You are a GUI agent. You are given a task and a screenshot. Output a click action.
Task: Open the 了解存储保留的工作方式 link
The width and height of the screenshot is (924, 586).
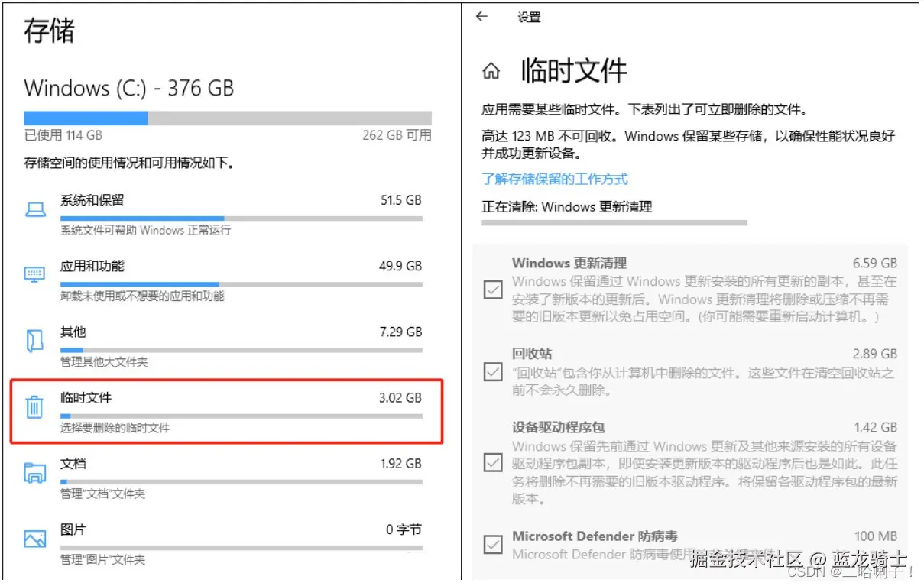(x=555, y=180)
